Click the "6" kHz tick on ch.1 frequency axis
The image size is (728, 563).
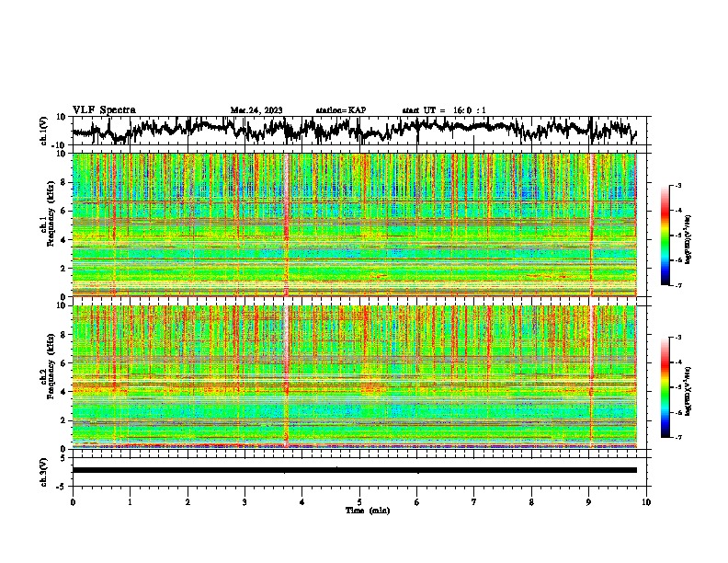pos(64,211)
